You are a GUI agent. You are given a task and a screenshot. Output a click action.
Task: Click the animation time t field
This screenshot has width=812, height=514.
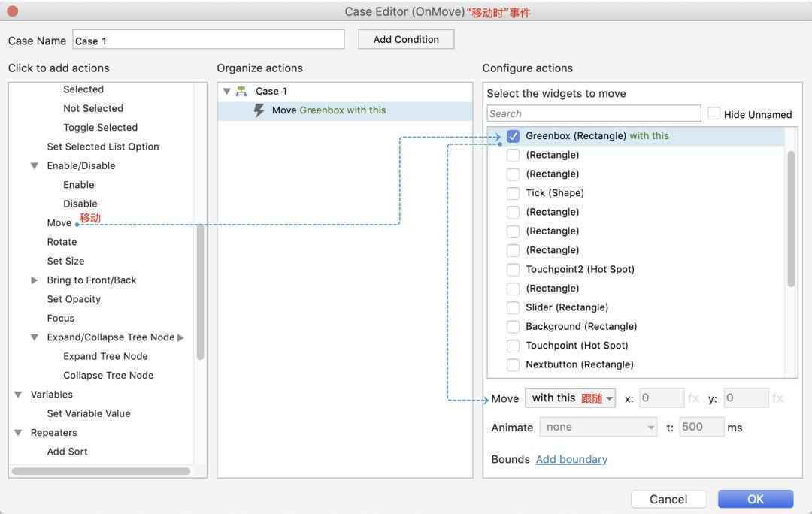701,428
